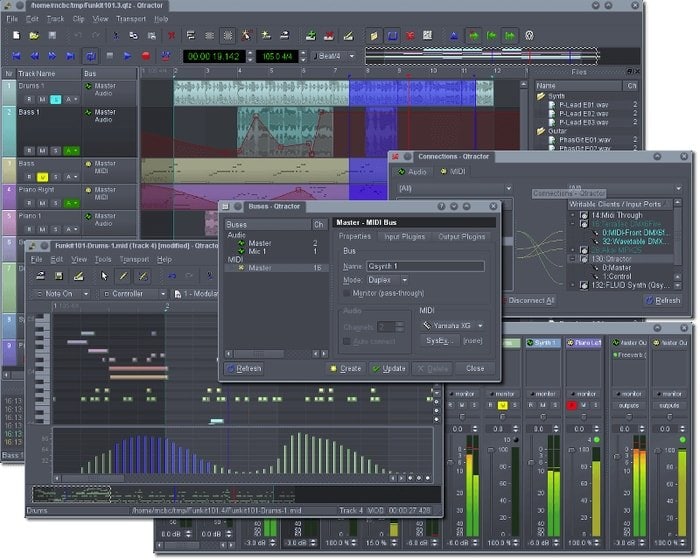Select the pencil draw tool in MIDI editor

123,276
